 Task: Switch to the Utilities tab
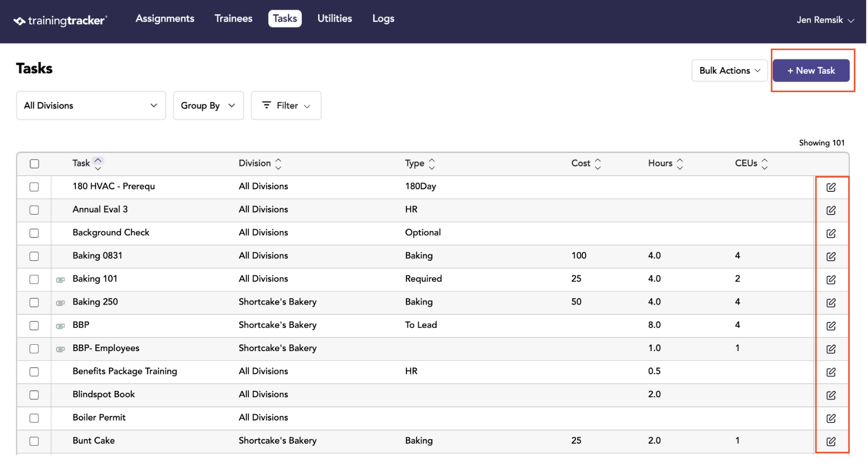pyautogui.click(x=334, y=18)
